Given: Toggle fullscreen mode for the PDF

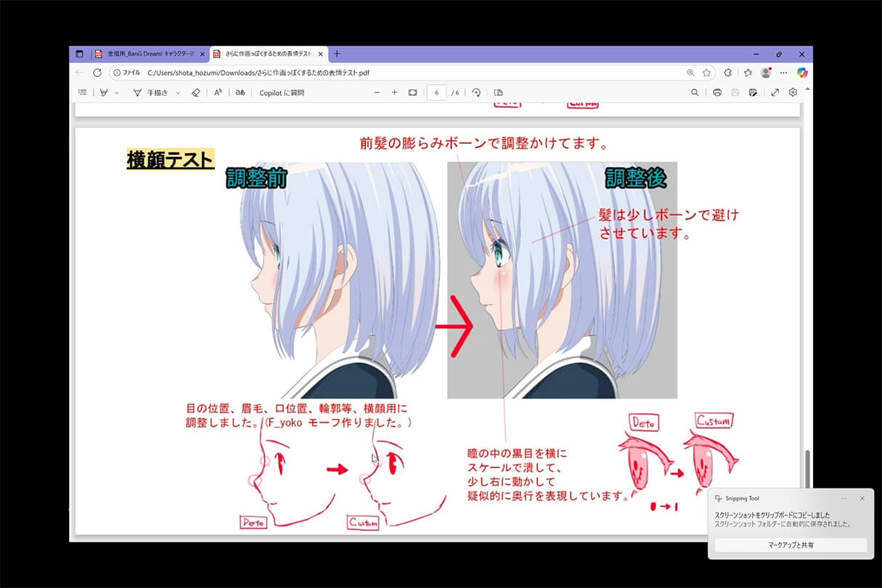Looking at the screenshot, I should pyautogui.click(x=775, y=93).
